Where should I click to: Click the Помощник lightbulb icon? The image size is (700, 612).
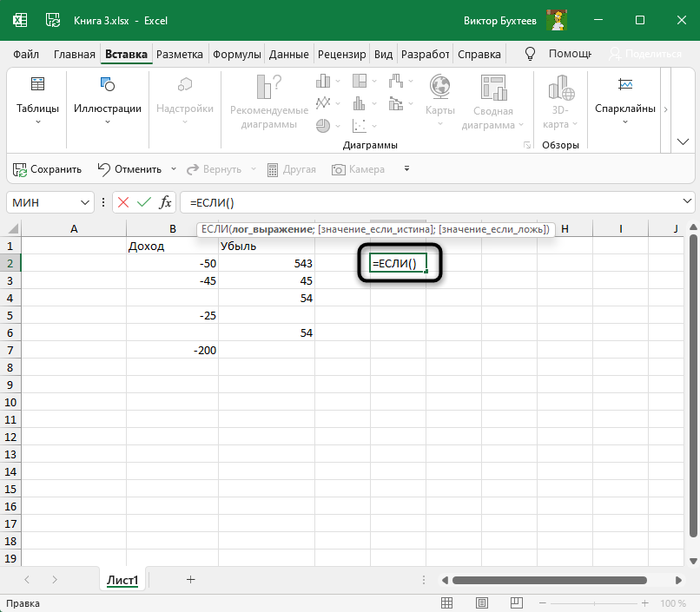(x=532, y=54)
